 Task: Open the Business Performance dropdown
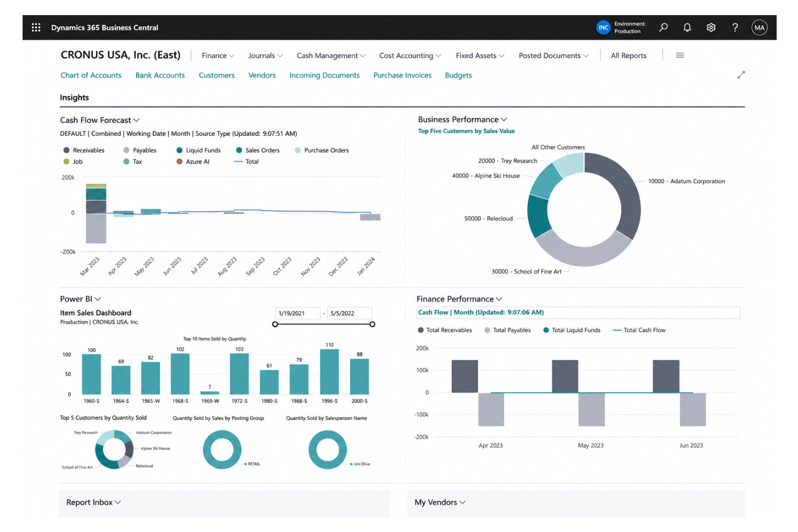click(x=463, y=120)
